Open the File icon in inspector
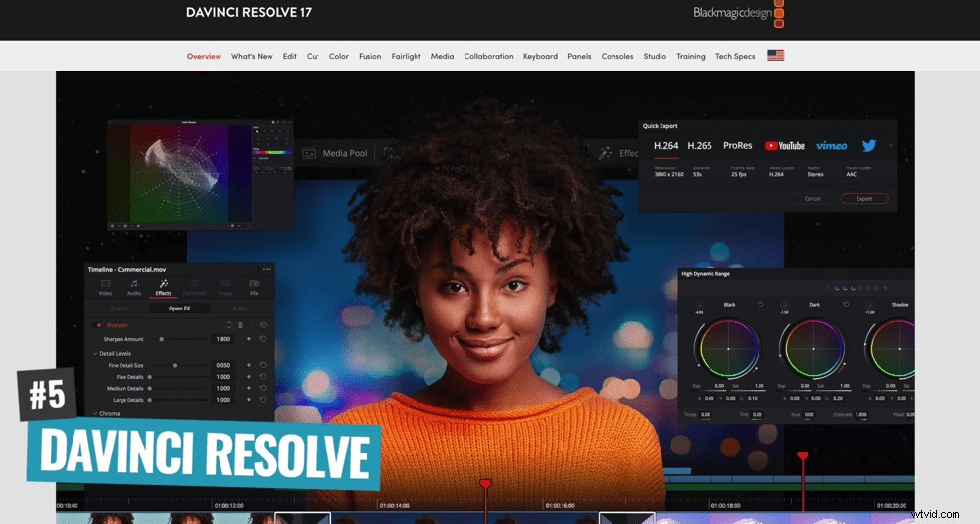Image resolution: width=980 pixels, height=524 pixels. click(x=254, y=284)
